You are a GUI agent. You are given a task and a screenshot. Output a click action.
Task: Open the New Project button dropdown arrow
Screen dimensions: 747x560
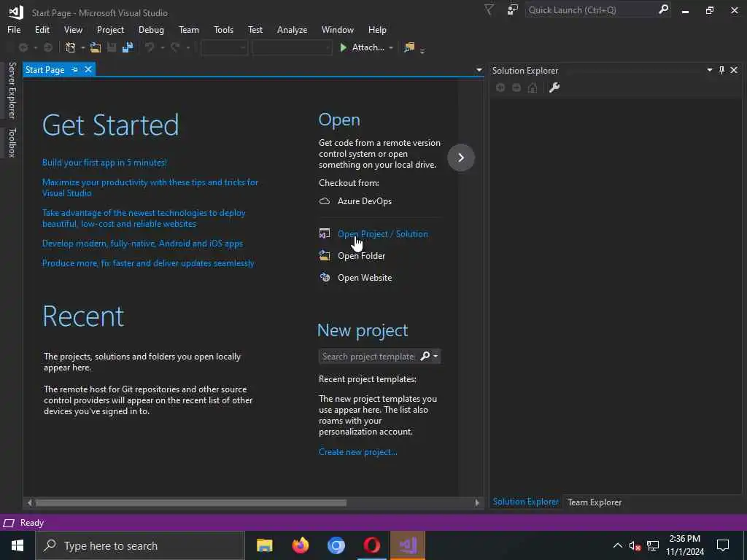tap(83, 47)
